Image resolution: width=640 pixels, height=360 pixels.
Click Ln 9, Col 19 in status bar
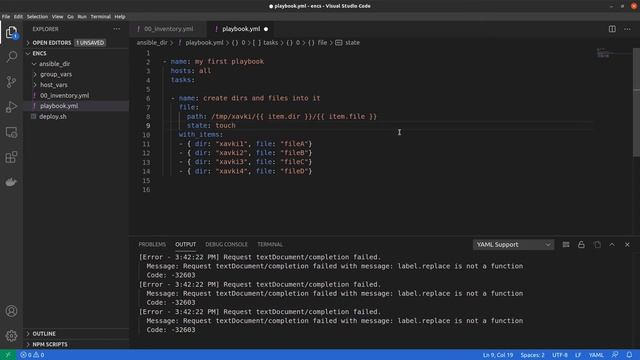pos(498,355)
